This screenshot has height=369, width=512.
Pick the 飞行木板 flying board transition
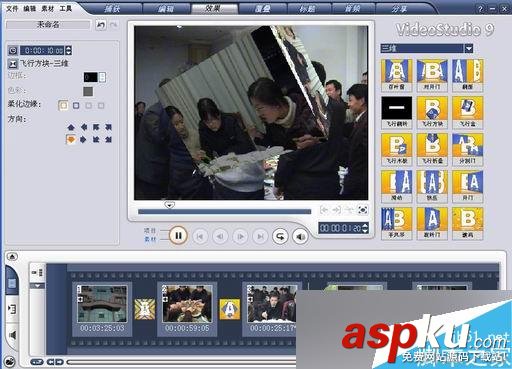tap(396, 149)
